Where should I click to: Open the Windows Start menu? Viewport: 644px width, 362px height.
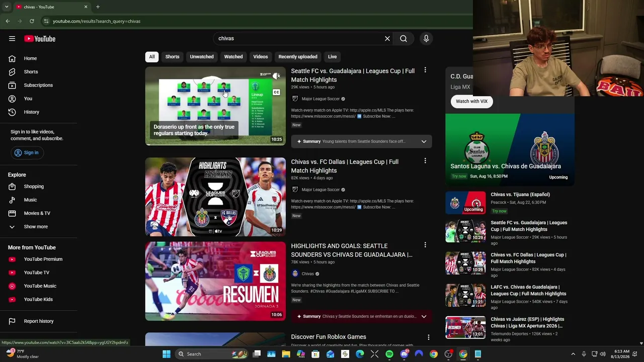click(167, 354)
